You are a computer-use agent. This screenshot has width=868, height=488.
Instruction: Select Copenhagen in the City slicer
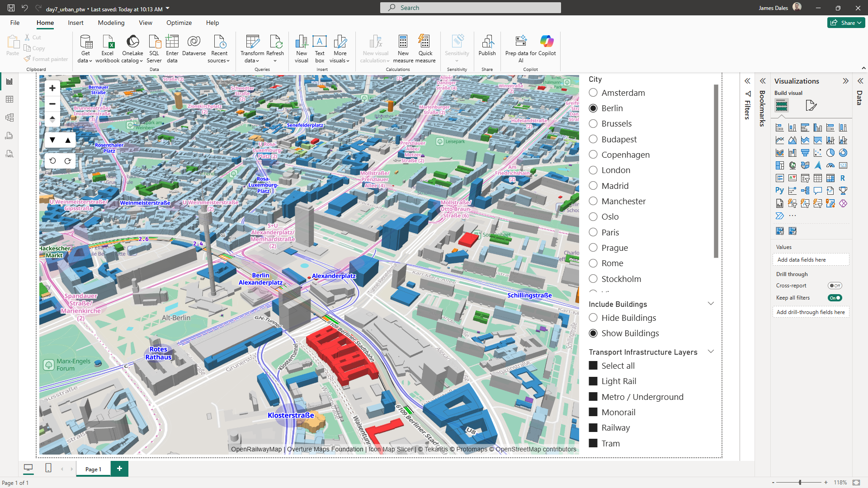click(593, 155)
